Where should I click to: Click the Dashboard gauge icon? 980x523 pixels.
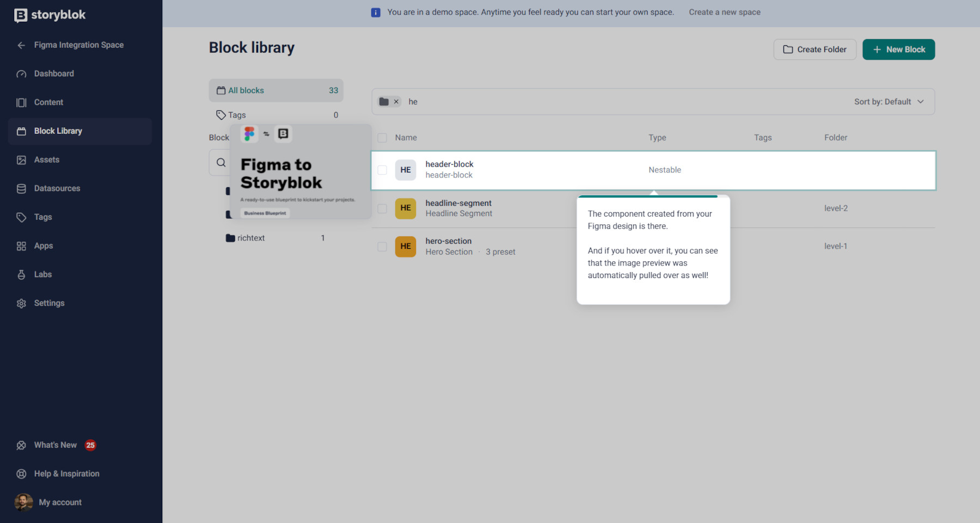tap(21, 74)
